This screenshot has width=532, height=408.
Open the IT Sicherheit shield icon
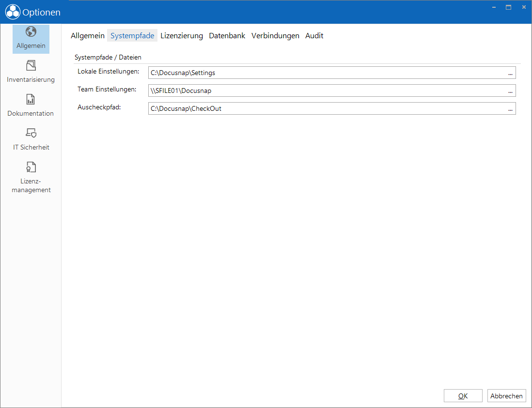[x=31, y=133]
